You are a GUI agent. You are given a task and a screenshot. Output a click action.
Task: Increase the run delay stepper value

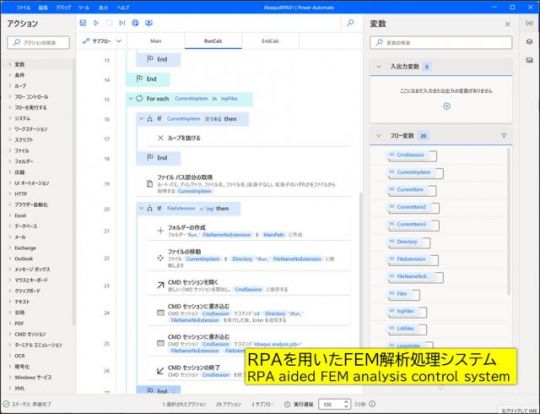346,402
